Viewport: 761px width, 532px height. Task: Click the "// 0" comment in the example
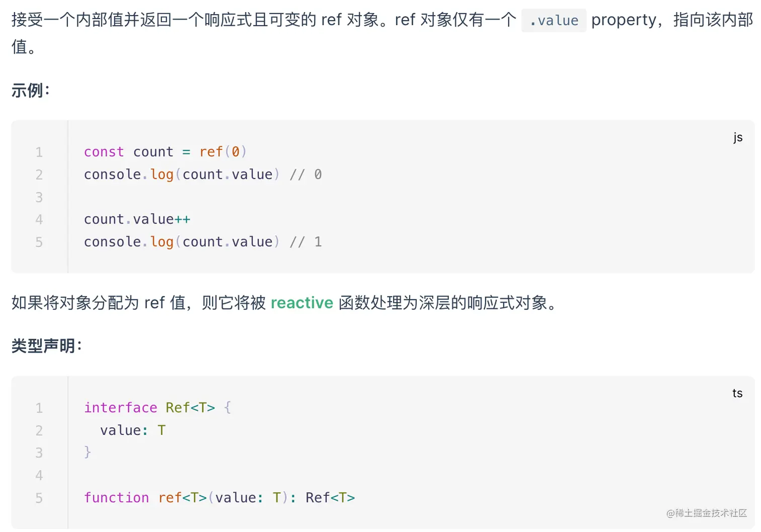306,175
